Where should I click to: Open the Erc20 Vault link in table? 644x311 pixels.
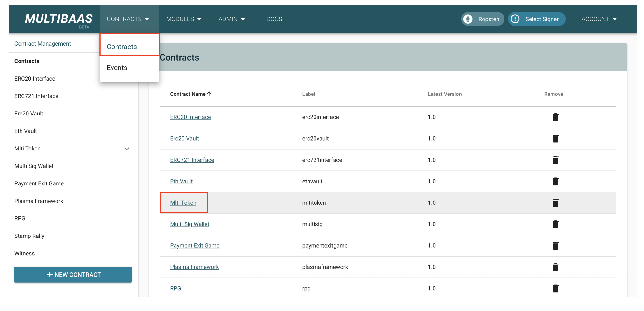[184, 139]
